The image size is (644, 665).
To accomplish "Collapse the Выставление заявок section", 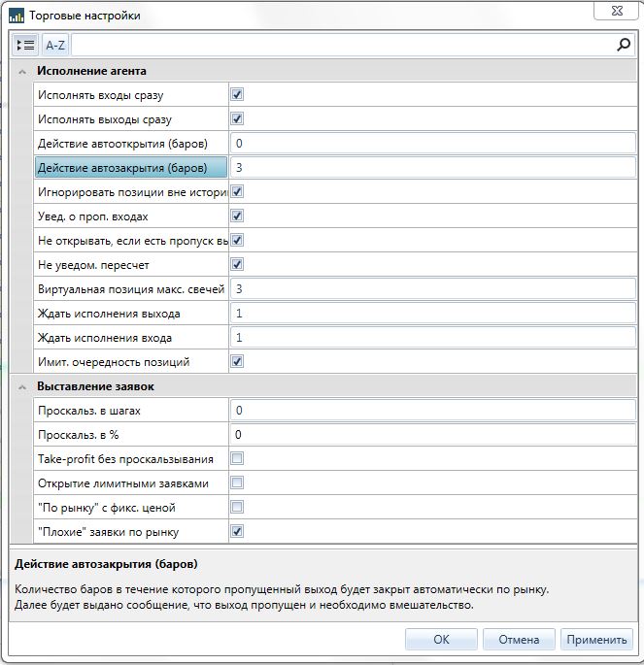I will (22, 386).
